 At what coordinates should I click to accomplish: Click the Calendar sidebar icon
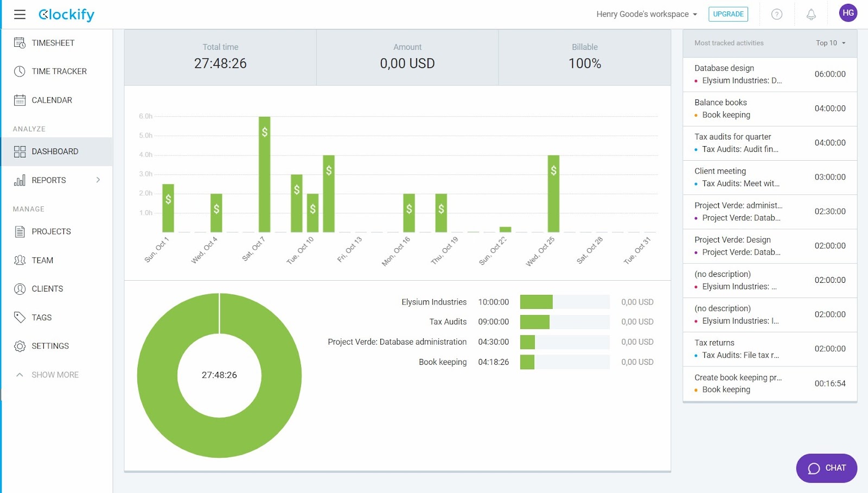[x=20, y=100]
